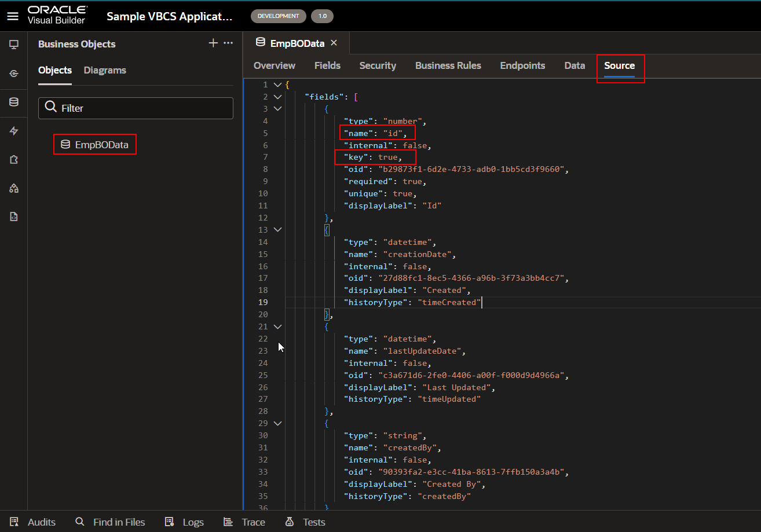Collapse fields array at line 2
This screenshot has width=761, height=532.
(x=277, y=97)
